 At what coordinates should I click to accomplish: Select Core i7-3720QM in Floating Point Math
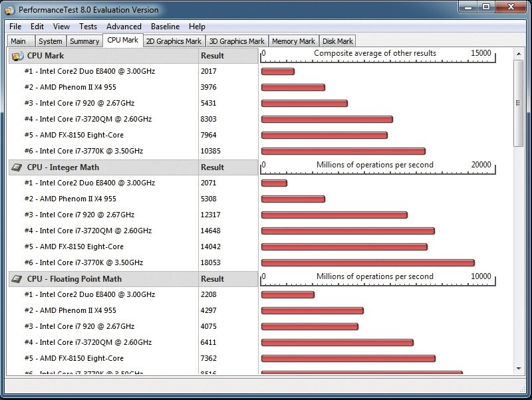click(x=88, y=342)
